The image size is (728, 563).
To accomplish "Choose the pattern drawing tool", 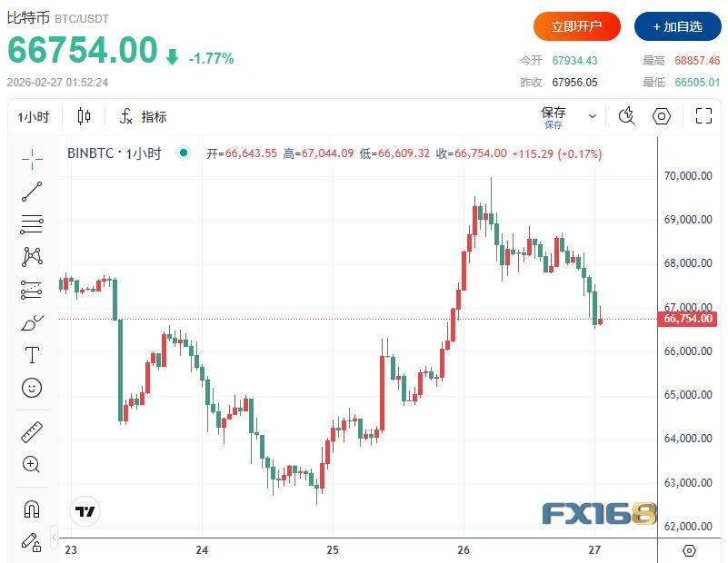I will click(x=32, y=257).
